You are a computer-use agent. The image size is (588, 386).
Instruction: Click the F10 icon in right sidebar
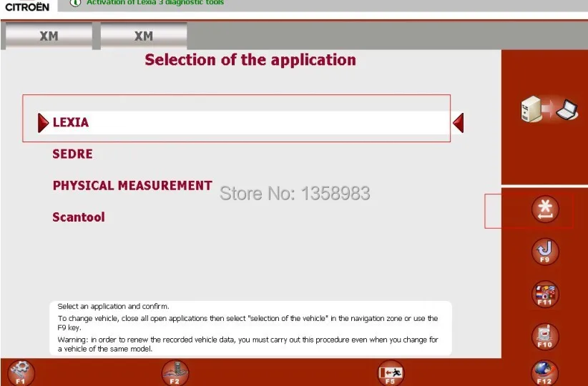pyautogui.click(x=545, y=337)
